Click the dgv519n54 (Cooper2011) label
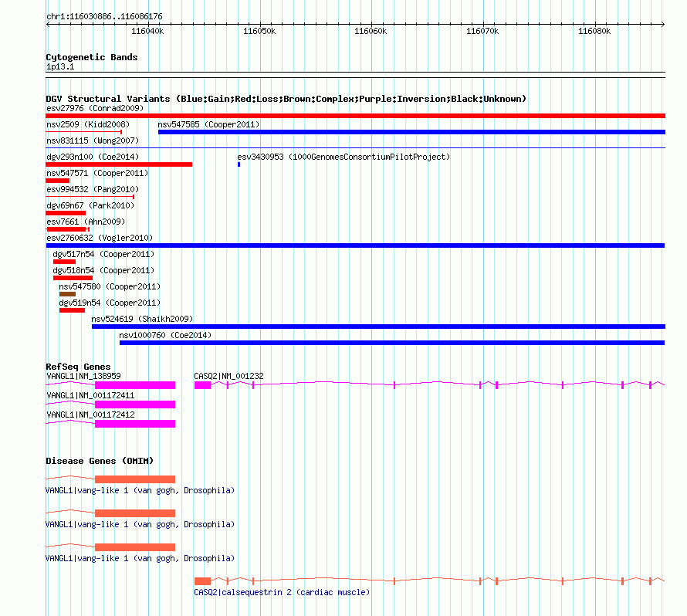The image size is (687, 616). tap(110, 303)
